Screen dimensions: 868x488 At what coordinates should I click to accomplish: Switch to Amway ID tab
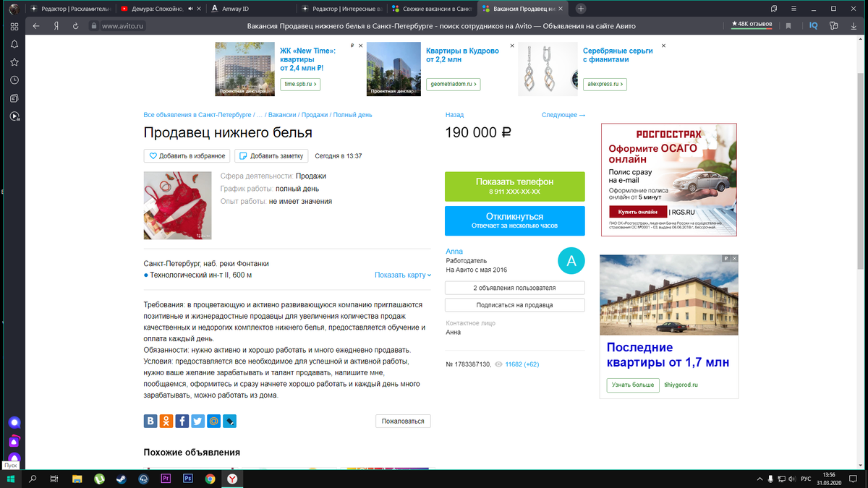(251, 9)
